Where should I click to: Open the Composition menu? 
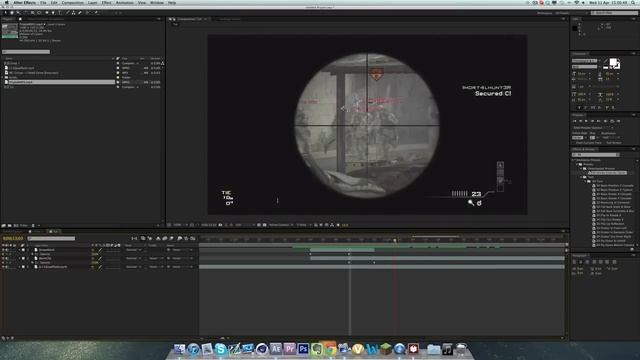pos(72,2)
